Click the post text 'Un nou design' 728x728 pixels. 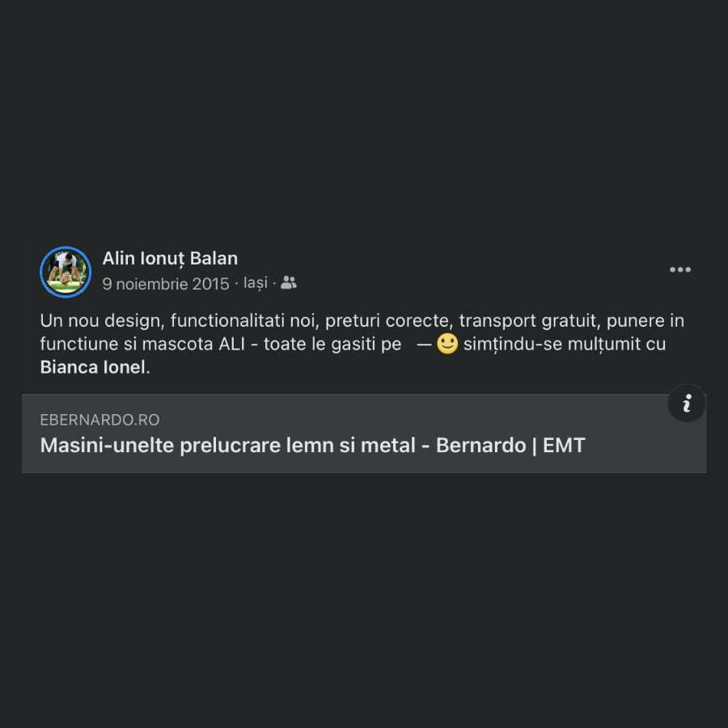[x=102, y=321]
